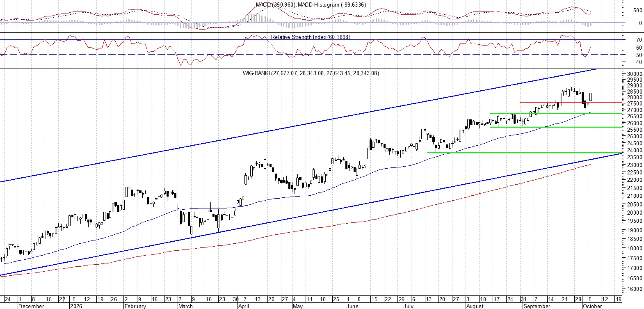The height and width of the screenshot is (309, 644).
Task: Click the WIG-BANKI price header text
Action: (311, 73)
